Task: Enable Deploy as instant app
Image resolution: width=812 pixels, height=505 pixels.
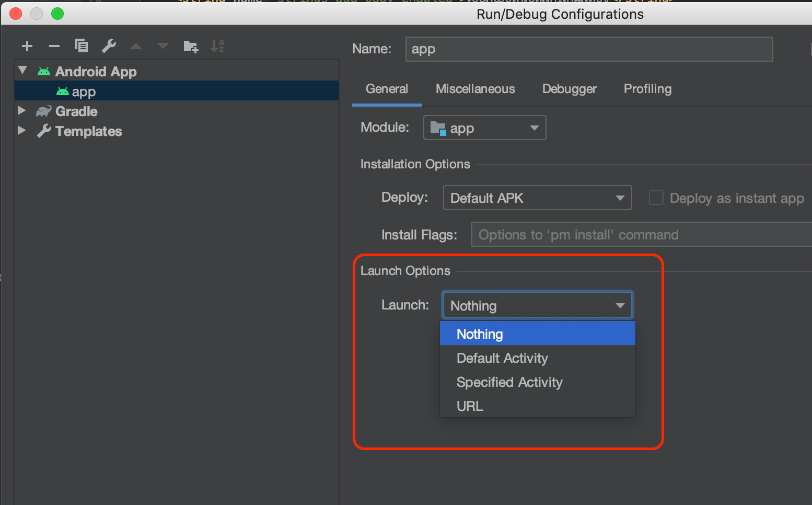Action: tap(656, 198)
